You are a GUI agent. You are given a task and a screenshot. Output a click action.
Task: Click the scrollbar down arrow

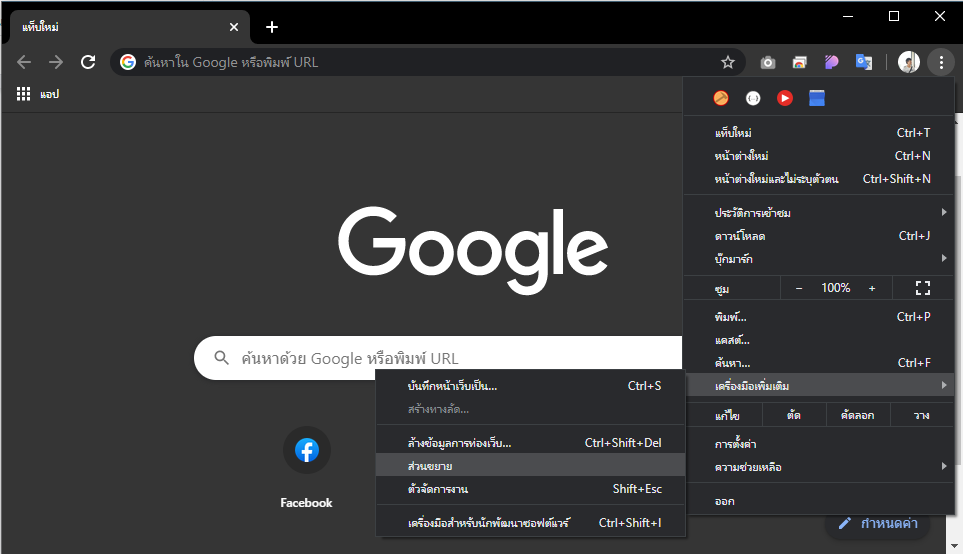pos(954,545)
